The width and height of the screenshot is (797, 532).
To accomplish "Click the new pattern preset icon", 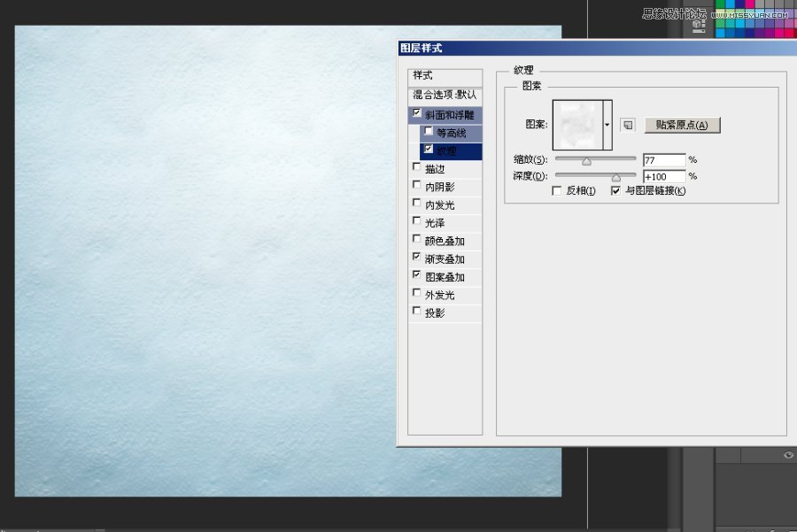I will (627, 125).
